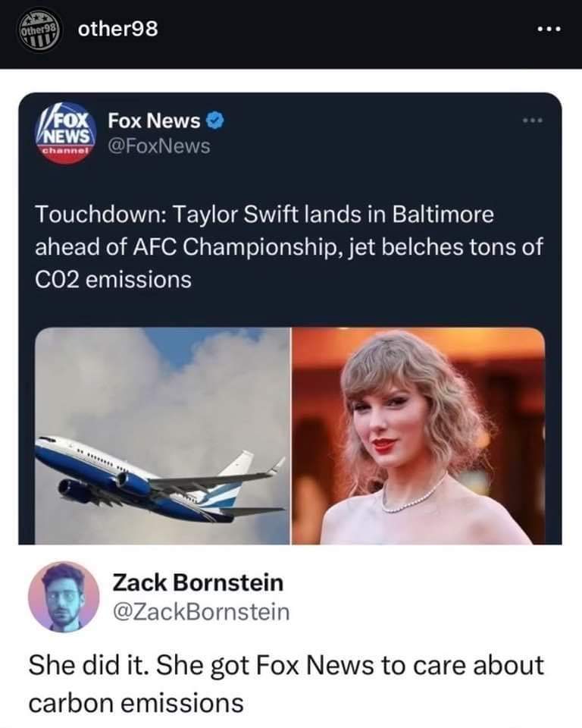Click the 'carbon emissions' line in the reply

click(x=136, y=702)
